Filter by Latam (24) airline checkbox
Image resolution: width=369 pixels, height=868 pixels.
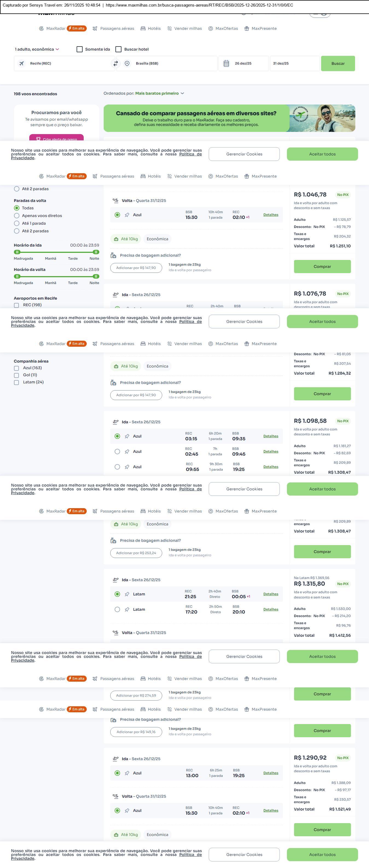pos(16,383)
